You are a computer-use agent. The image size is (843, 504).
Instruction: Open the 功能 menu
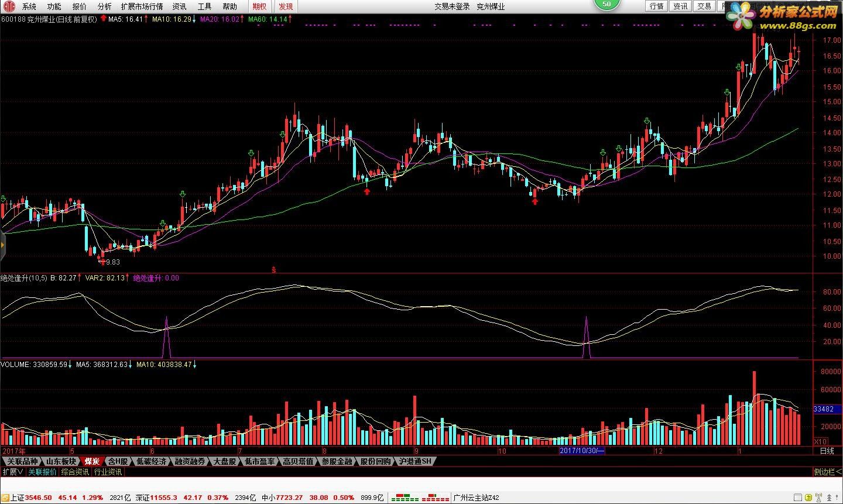tap(54, 6)
